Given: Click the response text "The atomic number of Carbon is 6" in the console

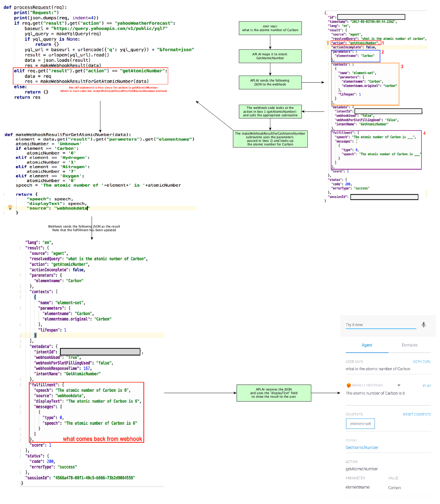Looking at the screenshot, I should click(375, 393).
